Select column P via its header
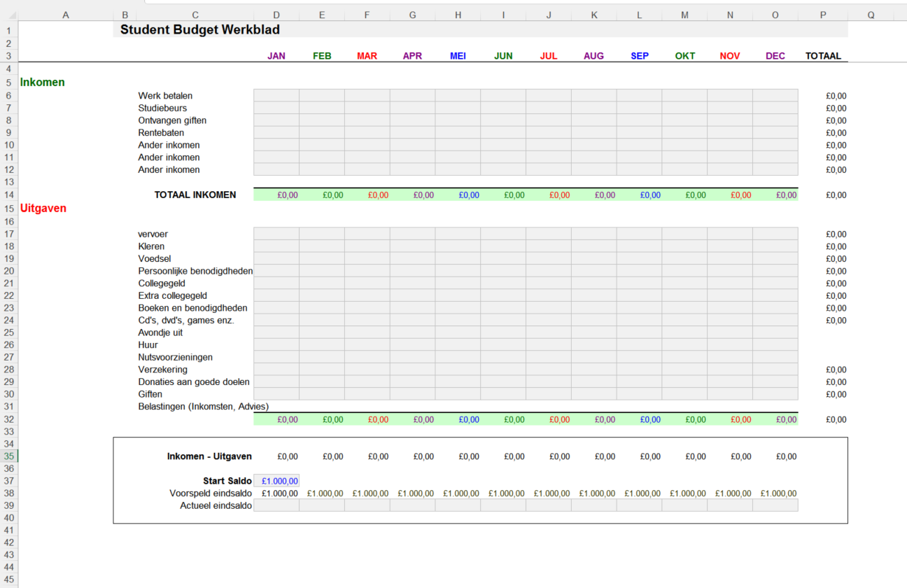Screen dimensions: 907x588 coord(823,15)
